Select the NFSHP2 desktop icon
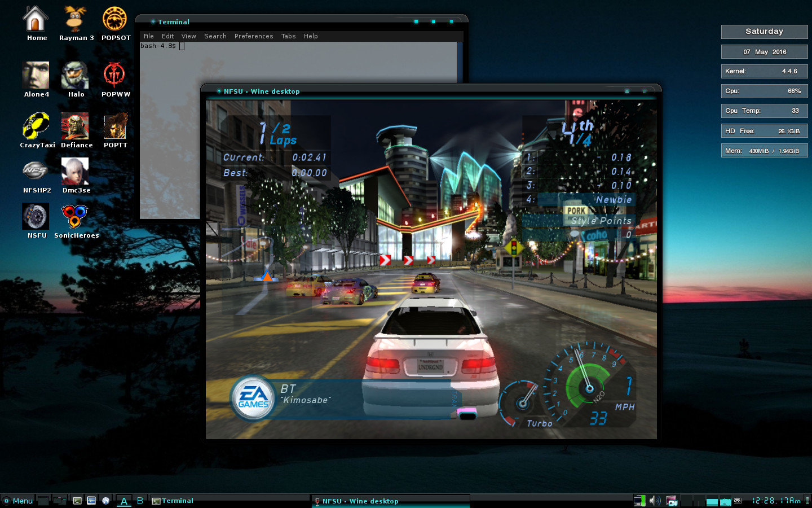Image resolution: width=812 pixels, height=508 pixels. (x=36, y=176)
